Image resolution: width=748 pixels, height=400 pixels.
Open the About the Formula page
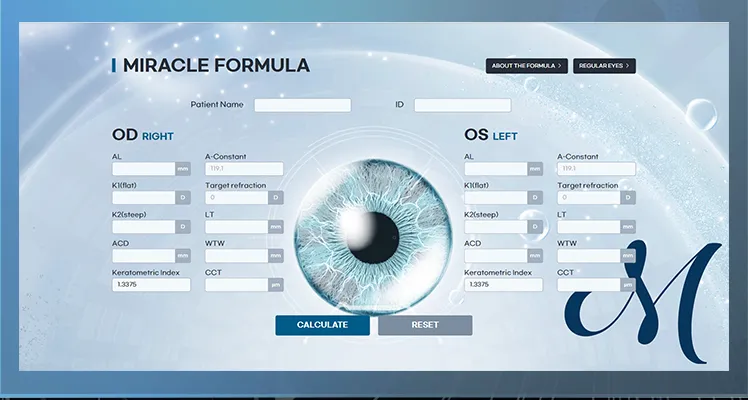[527, 66]
